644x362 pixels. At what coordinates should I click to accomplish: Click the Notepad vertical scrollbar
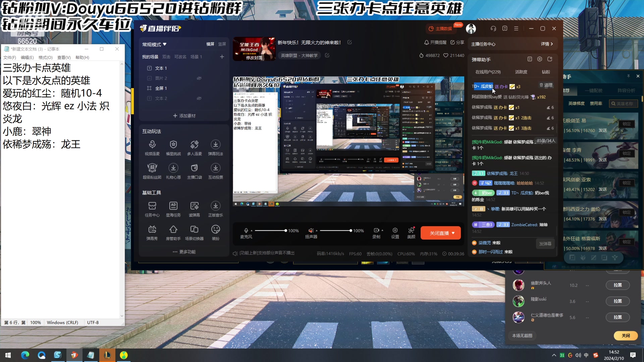tap(122, 189)
